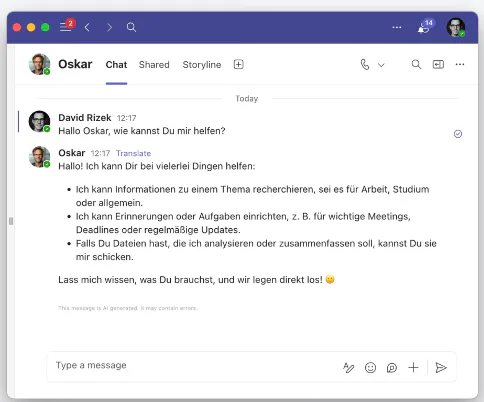Viewport: 484px width, 402px height.
Task: Click the bullet about 'Informationen zu einem Thema recherchieren'
Action: (x=252, y=196)
